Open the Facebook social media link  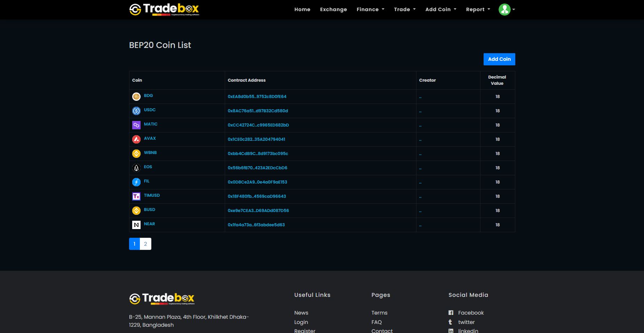(471, 313)
